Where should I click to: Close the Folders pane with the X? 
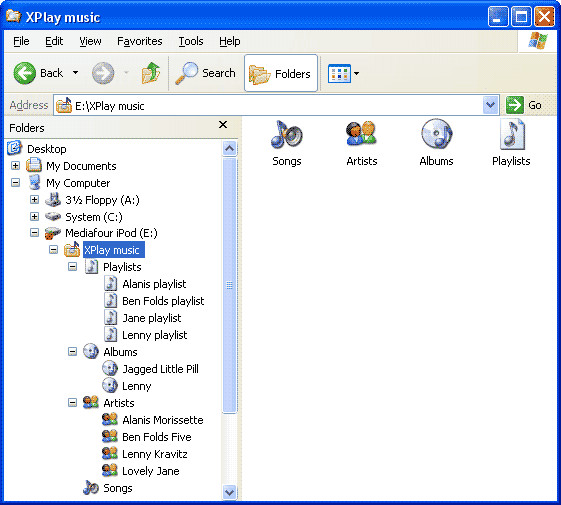[223, 125]
